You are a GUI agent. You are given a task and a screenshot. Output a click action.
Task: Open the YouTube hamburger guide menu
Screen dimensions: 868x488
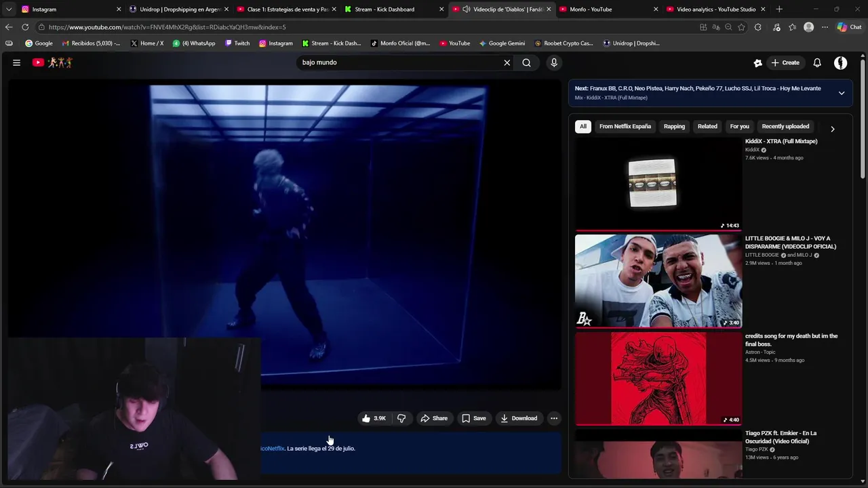pyautogui.click(x=16, y=62)
